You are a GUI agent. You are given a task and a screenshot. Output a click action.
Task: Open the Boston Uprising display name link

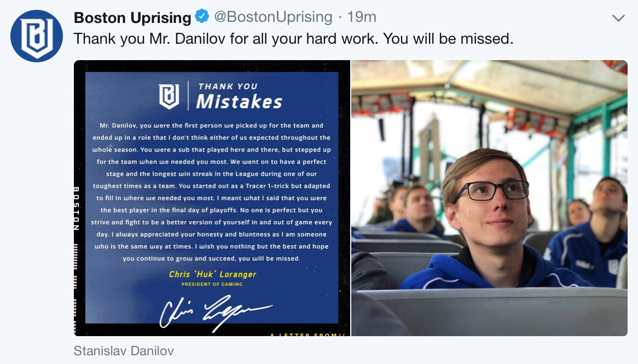[x=132, y=17]
